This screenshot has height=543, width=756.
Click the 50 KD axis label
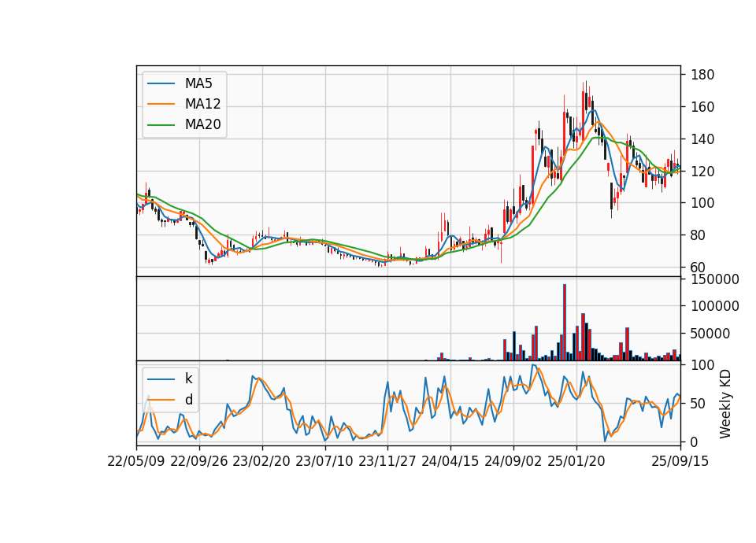(x=699, y=404)
